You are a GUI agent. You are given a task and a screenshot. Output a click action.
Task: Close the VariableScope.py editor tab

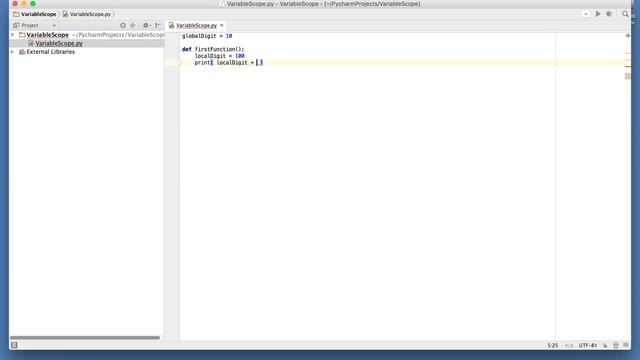pyautogui.click(x=222, y=25)
